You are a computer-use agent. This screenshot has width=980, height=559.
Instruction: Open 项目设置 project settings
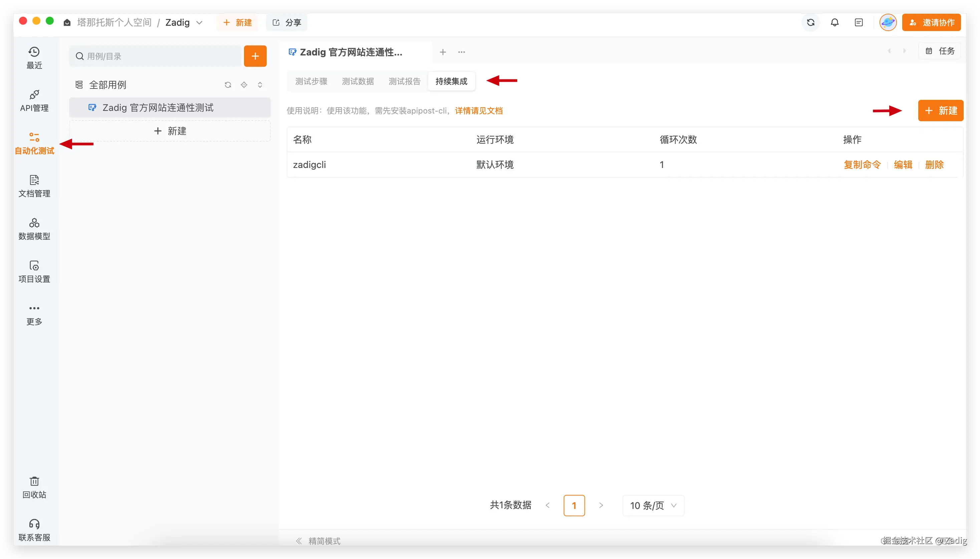(x=34, y=271)
